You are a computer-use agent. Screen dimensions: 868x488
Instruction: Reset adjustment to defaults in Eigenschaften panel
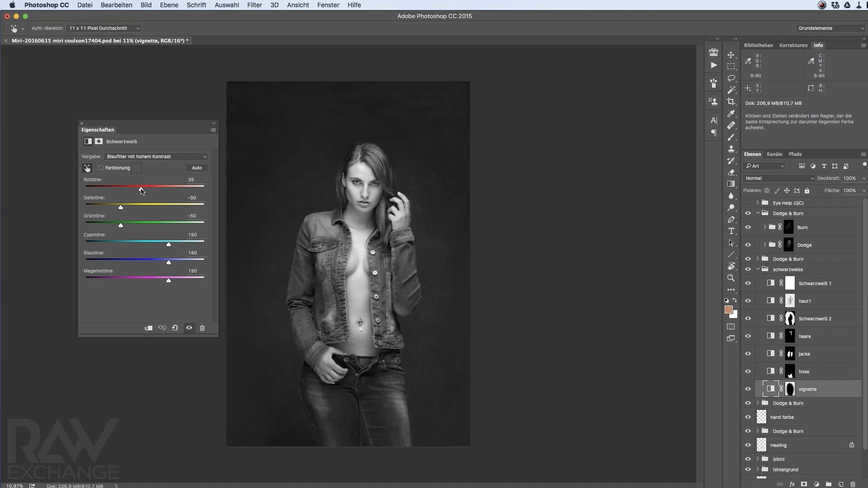[175, 328]
